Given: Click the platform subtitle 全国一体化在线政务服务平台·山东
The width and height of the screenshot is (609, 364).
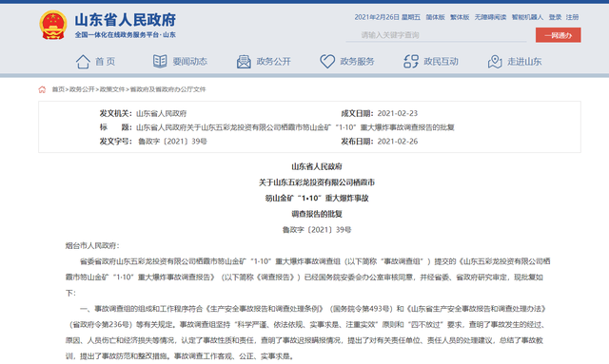Looking at the screenshot, I should 125,35.
